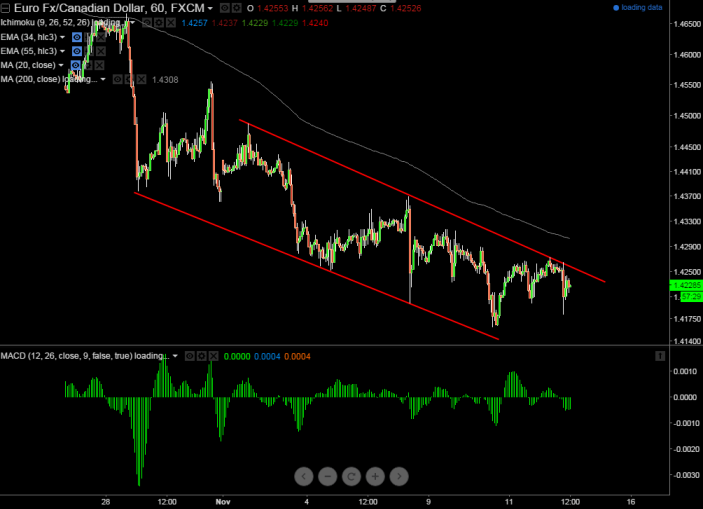703x509 pixels.
Task: Click the upper red channel trendline
Action: (421, 201)
